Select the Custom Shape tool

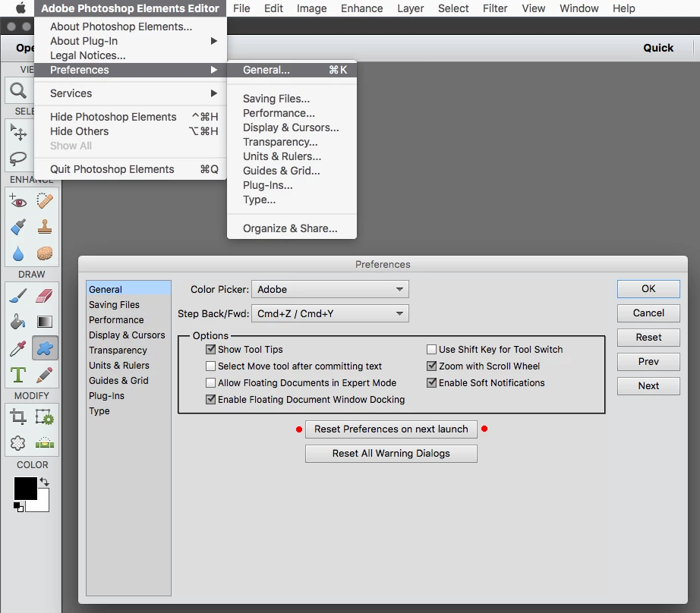45,348
